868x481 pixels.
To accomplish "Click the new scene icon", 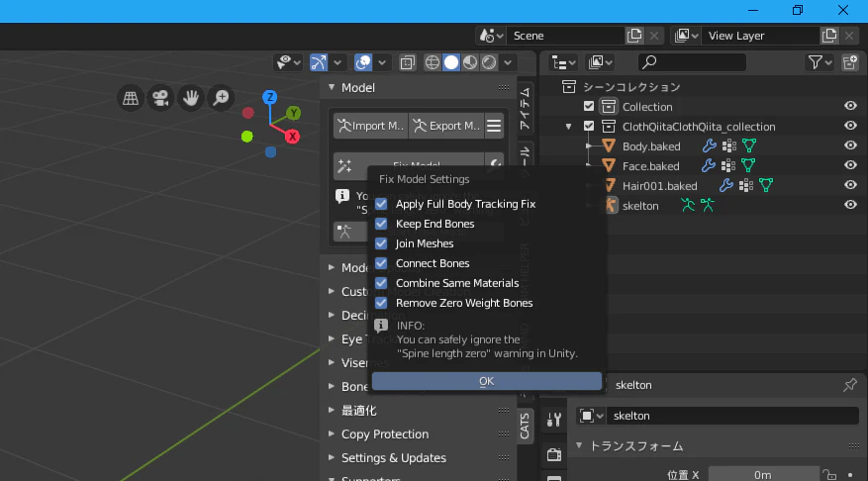I will point(634,36).
